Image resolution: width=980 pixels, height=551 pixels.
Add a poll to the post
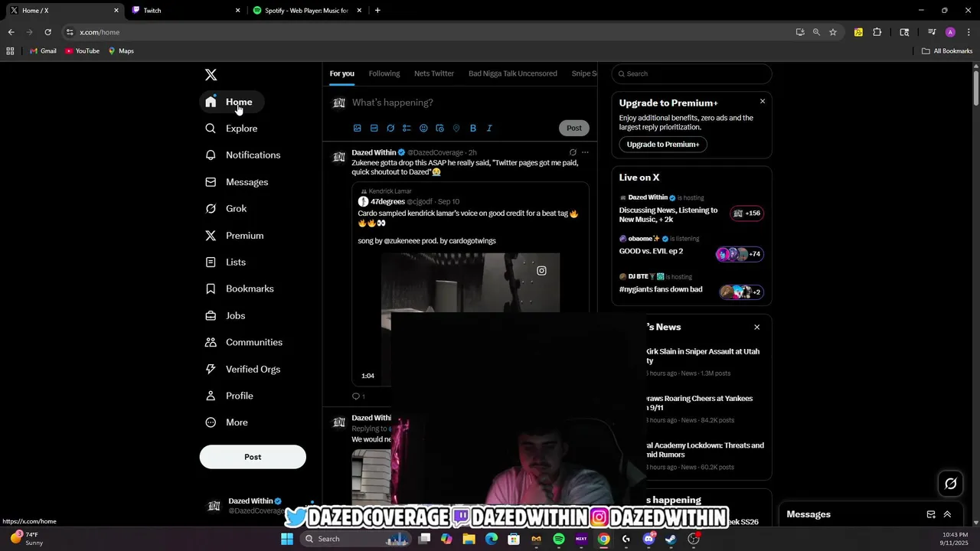pos(407,128)
